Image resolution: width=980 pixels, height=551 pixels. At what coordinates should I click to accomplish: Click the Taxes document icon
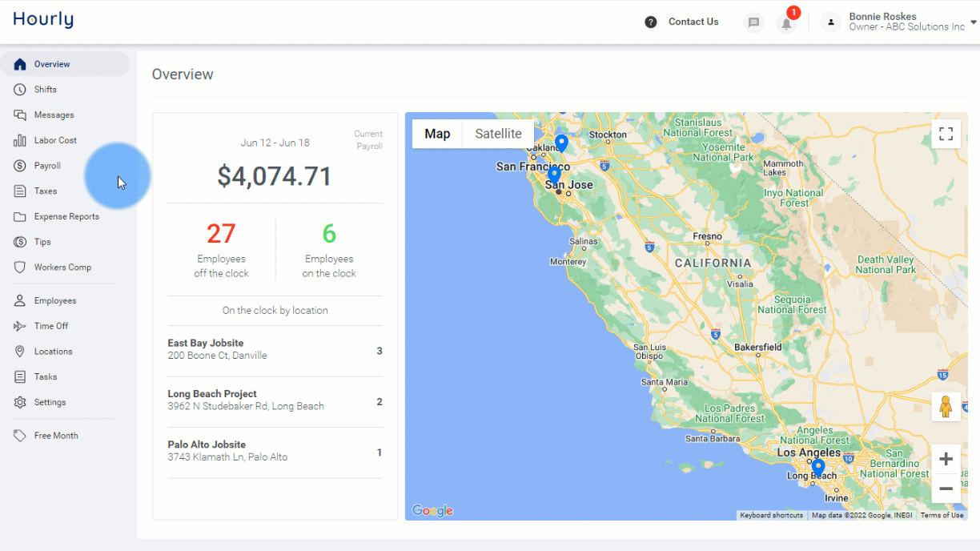[20, 191]
